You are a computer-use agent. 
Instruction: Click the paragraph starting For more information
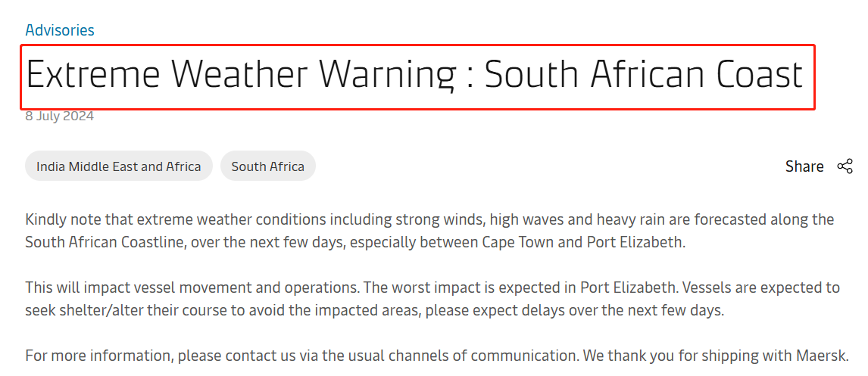tap(437, 356)
